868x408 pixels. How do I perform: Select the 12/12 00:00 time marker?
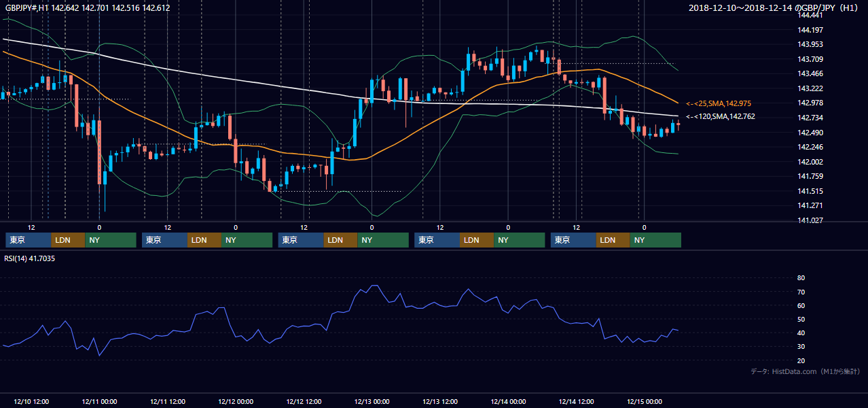[x=236, y=401]
